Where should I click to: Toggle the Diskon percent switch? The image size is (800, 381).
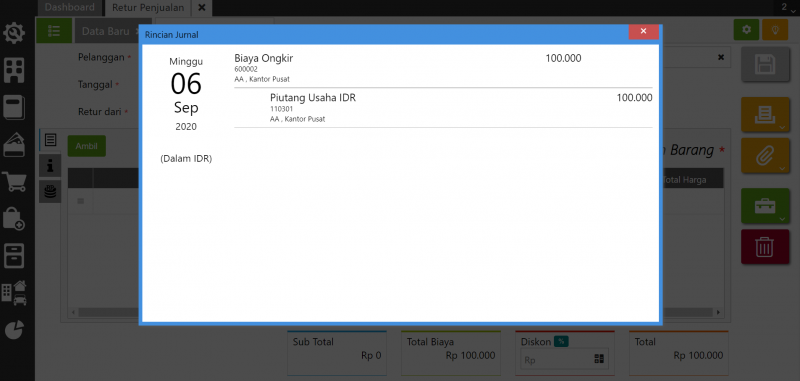tap(561, 342)
